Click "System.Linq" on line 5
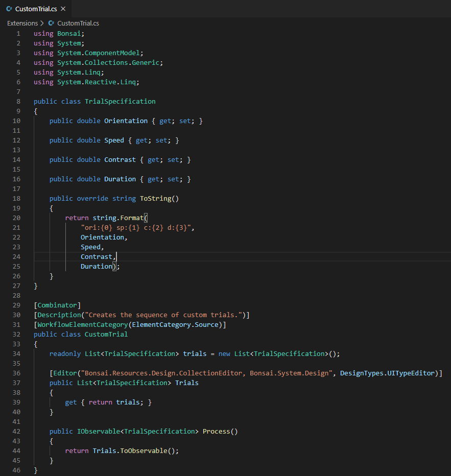 click(x=79, y=72)
